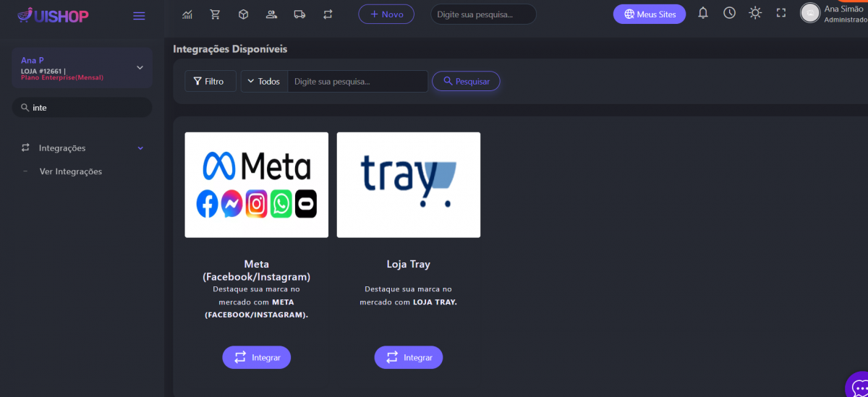This screenshot has height=397, width=868.
Task: Click Integrar under Meta (Facebook/Instagram)
Action: pos(256,357)
